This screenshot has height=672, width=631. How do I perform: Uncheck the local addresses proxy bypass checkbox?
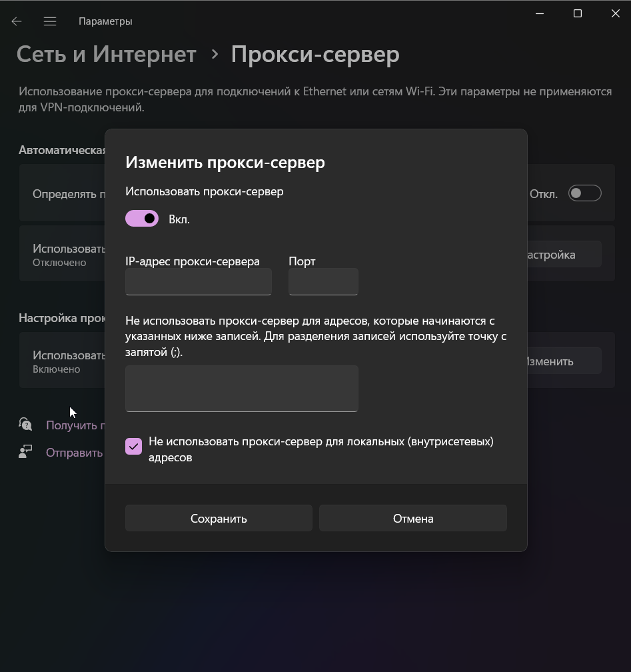[x=134, y=446]
